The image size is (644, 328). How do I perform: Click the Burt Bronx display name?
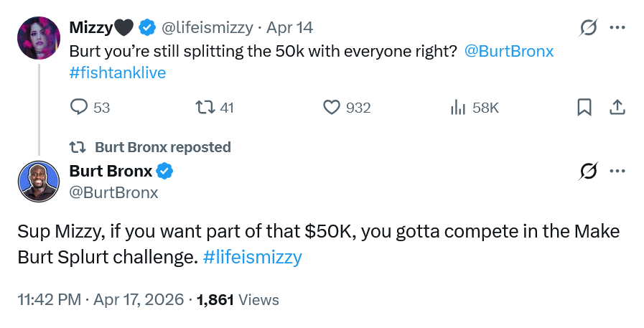click(111, 172)
